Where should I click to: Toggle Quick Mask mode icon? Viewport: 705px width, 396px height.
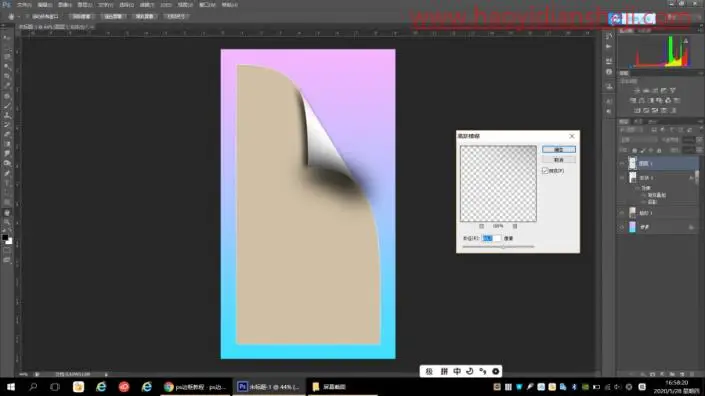click(7, 251)
